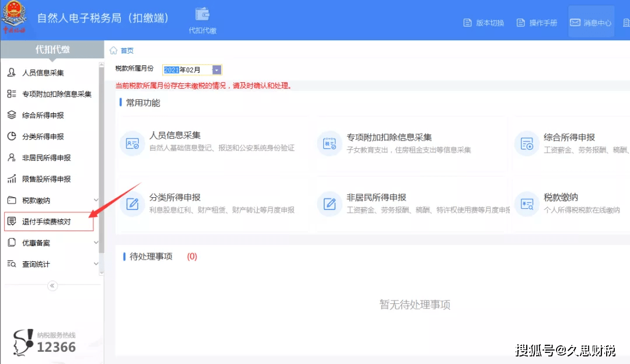Click the 分类所得申报 edit card icon
Viewport: 630px width, 364px height.
pos(132,204)
